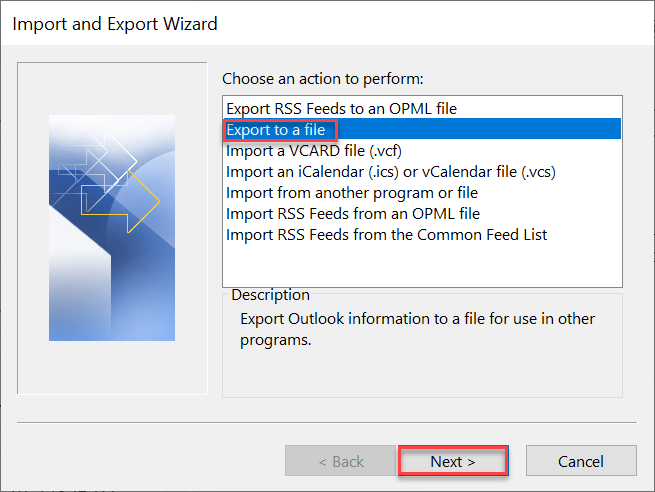Click the word programs in the description
Viewport: 655px width, 492px height.
274,340
